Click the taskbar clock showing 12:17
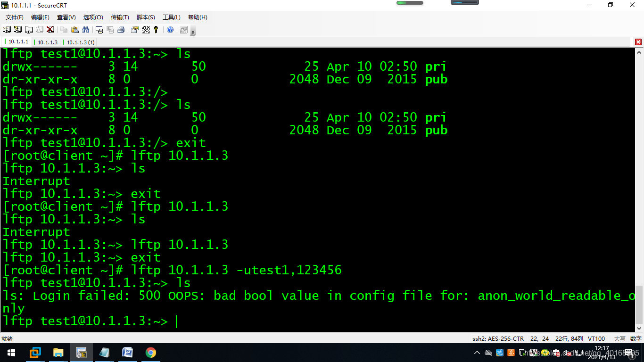644x362 pixels. 602,353
